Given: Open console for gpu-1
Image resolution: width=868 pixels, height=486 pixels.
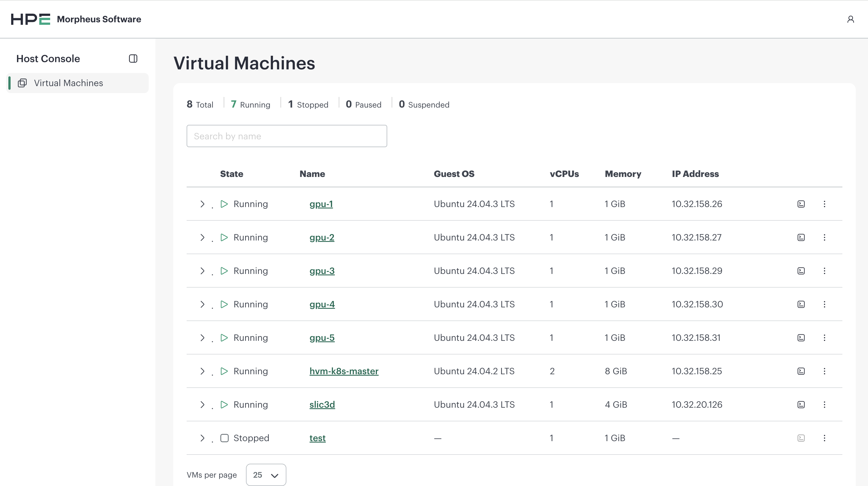Looking at the screenshot, I should tap(801, 204).
